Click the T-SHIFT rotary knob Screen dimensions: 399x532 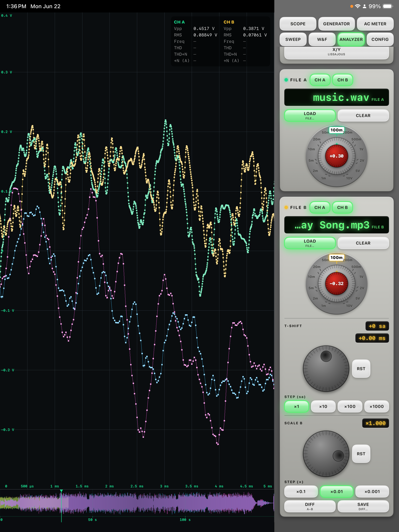(326, 368)
